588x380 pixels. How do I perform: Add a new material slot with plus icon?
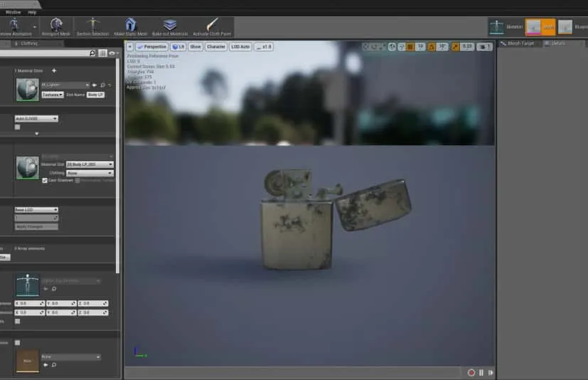54,70
